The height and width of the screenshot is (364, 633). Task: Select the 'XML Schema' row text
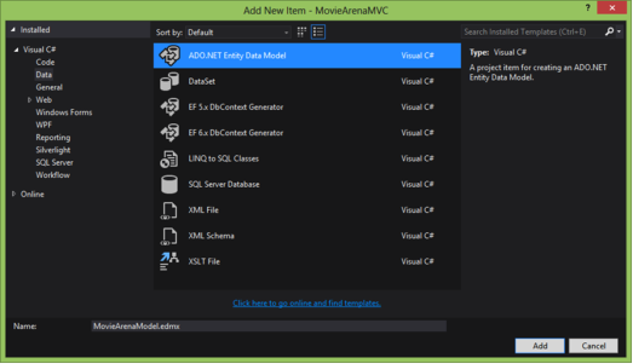pyautogui.click(x=211, y=235)
